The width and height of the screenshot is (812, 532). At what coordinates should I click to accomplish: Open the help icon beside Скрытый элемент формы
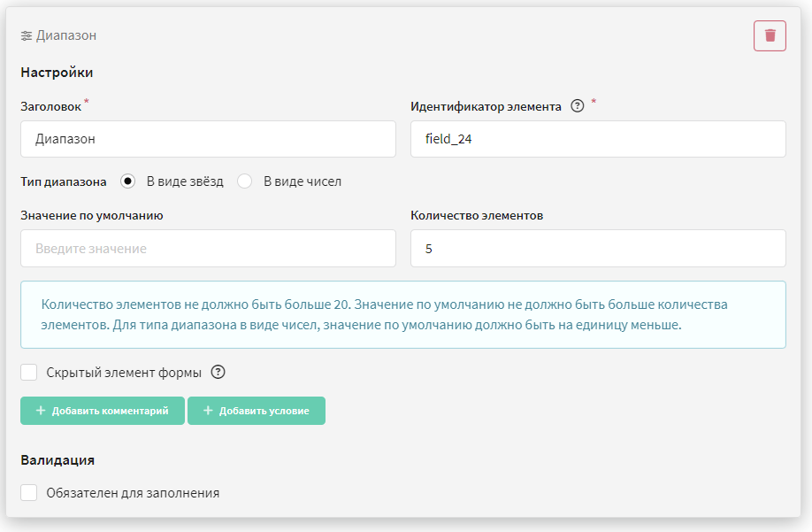218,372
